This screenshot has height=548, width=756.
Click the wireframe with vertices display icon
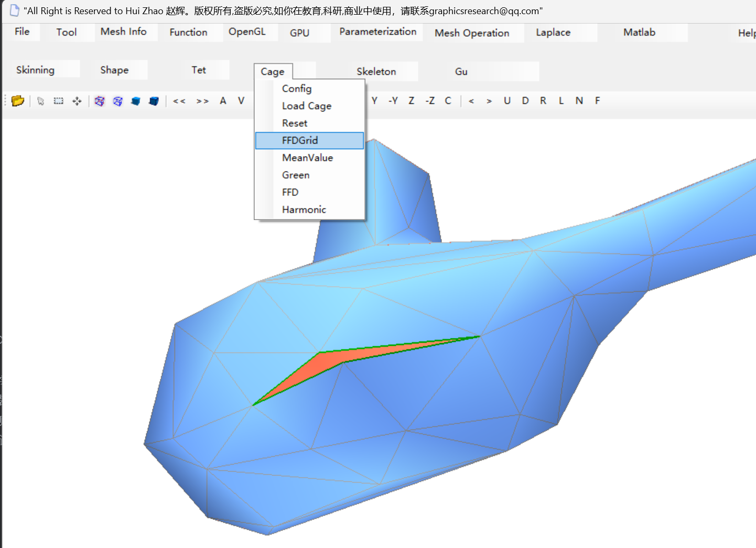(100, 101)
